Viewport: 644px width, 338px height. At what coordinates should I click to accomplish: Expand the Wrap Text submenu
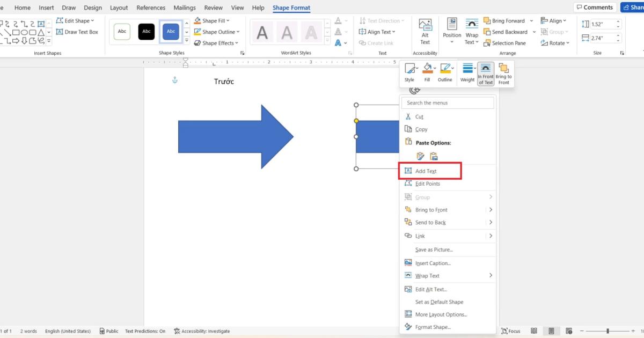(x=491, y=276)
